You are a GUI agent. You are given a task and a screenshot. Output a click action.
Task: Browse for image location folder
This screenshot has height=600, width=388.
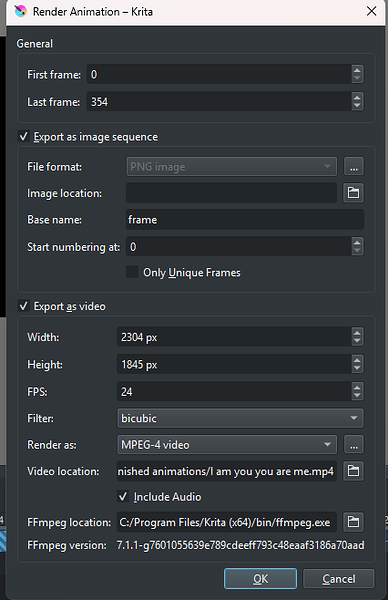click(x=353, y=192)
